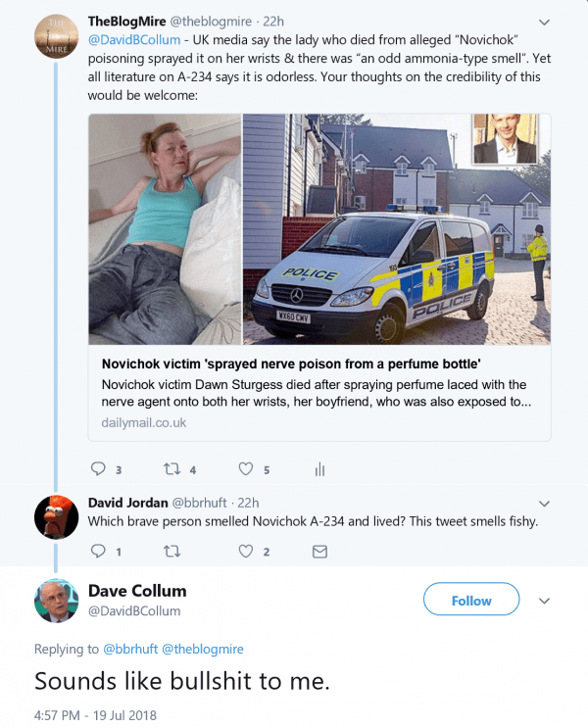Visit the dailymail.co.uk source link

(x=143, y=422)
